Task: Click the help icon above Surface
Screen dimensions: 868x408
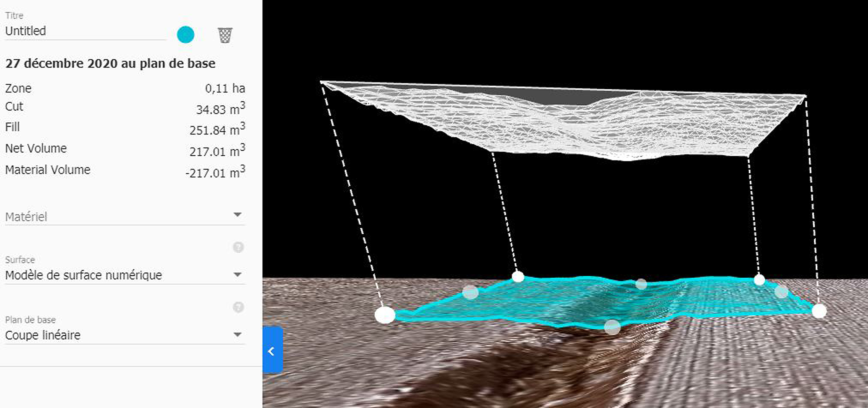Action: point(238,247)
